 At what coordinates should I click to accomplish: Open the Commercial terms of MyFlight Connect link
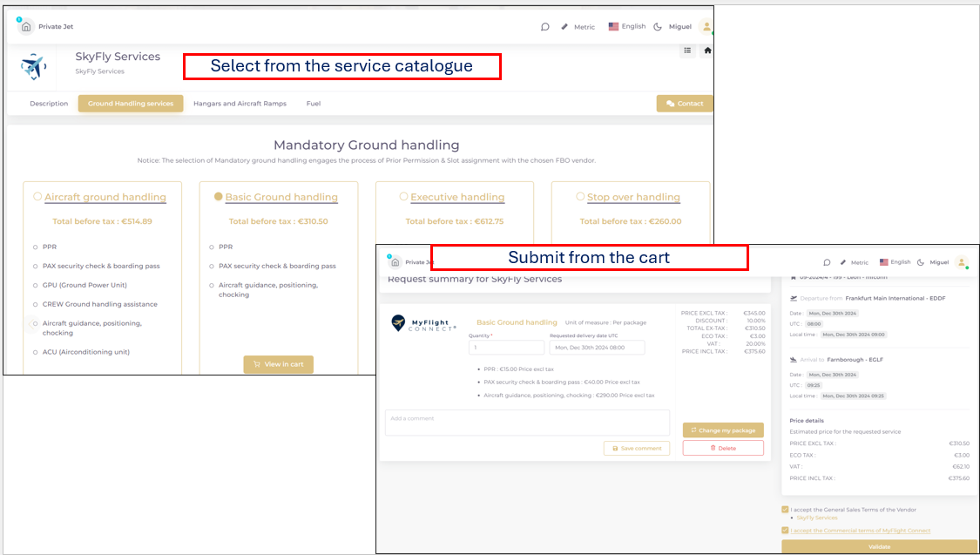coord(861,531)
